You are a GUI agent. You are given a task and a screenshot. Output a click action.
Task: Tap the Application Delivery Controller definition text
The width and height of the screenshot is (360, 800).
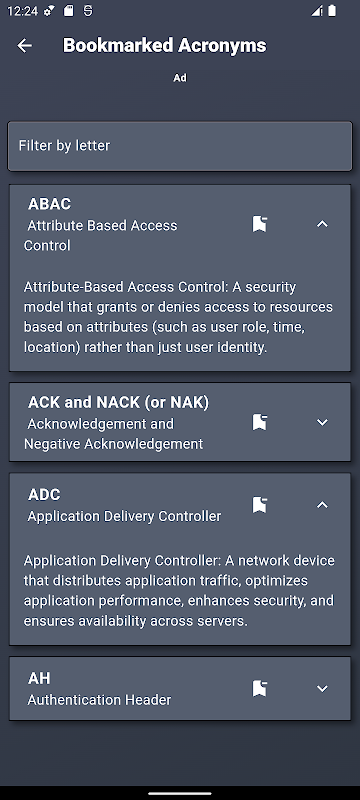[x=179, y=591]
